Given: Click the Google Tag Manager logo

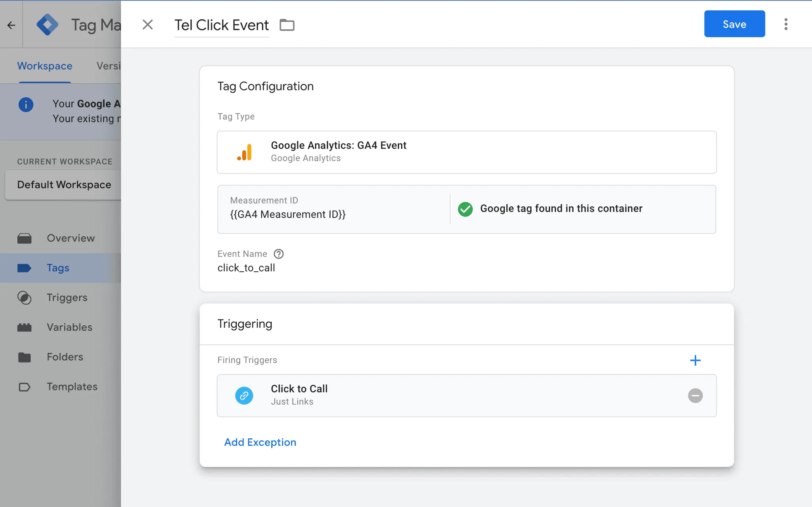Looking at the screenshot, I should pyautogui.click(x=47, y=25).
